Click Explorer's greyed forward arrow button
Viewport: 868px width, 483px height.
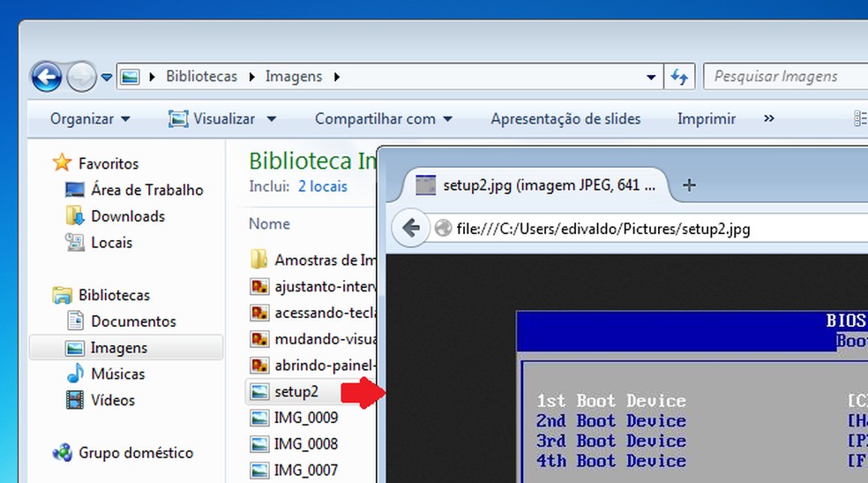(x=81, y=77)
